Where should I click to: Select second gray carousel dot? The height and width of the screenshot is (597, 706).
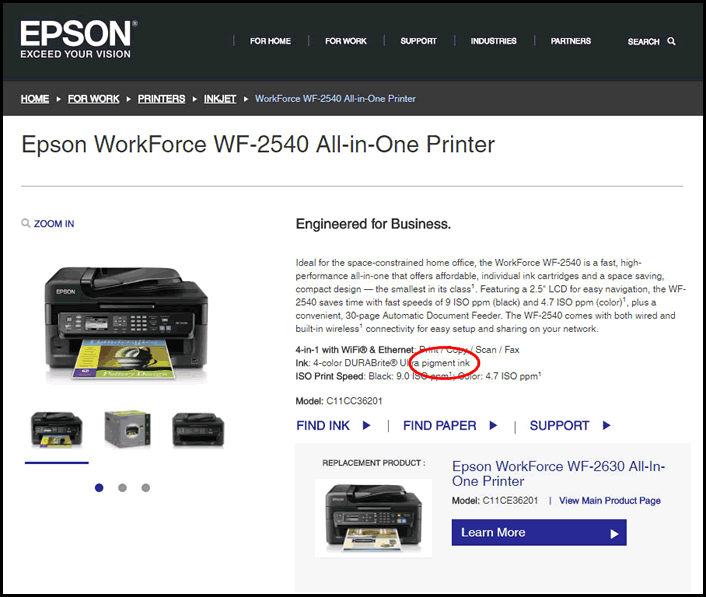pyautogui.click(x=122, y=488)
